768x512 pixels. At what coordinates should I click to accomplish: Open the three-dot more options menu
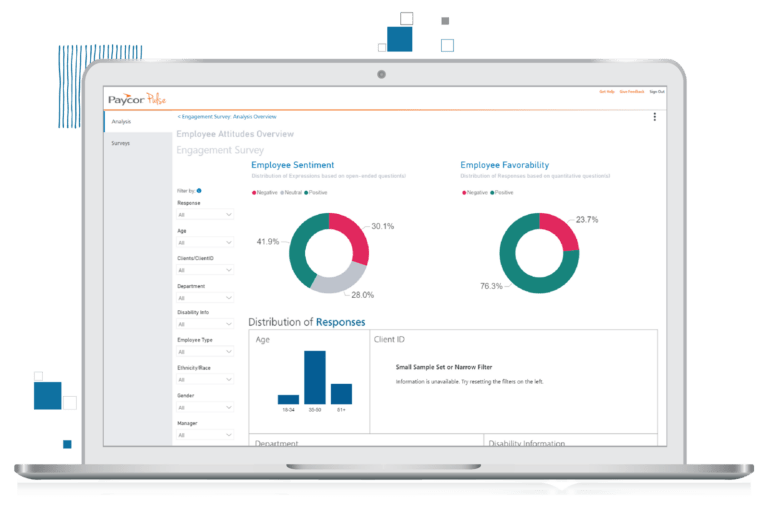(x=655, y=117)
